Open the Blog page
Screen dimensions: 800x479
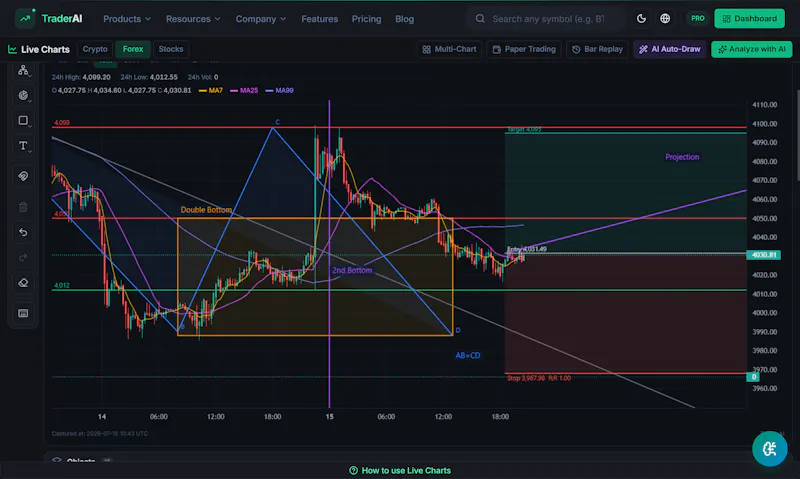click(405, 19)
